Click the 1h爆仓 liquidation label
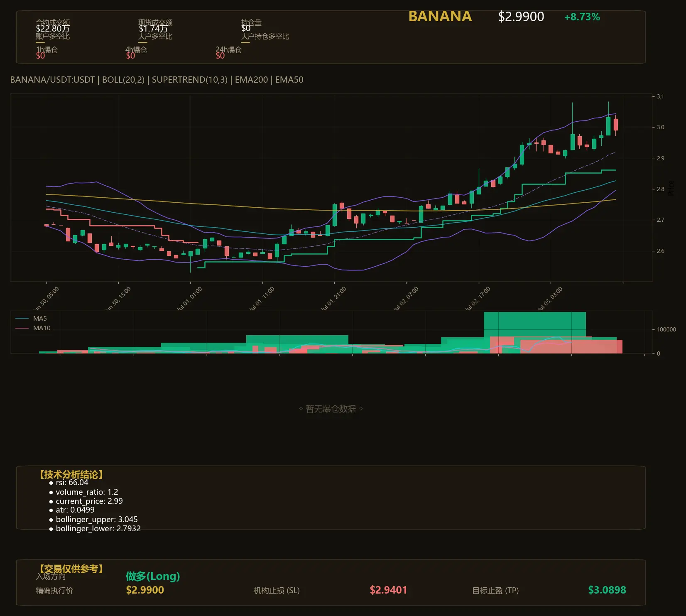 tap(47, 50)
